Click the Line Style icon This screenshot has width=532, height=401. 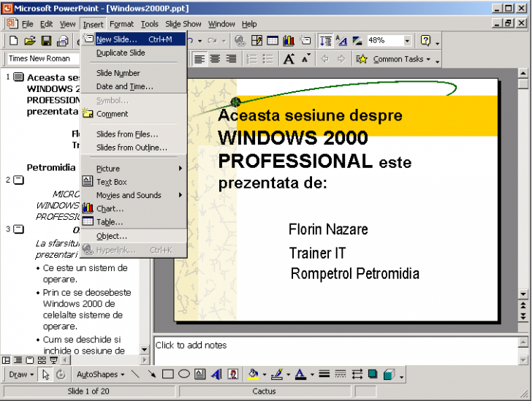click(324, 375)
